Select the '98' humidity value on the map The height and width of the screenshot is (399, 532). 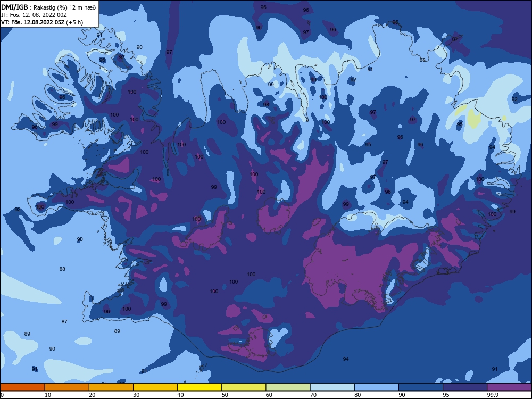tap(266, 104)
